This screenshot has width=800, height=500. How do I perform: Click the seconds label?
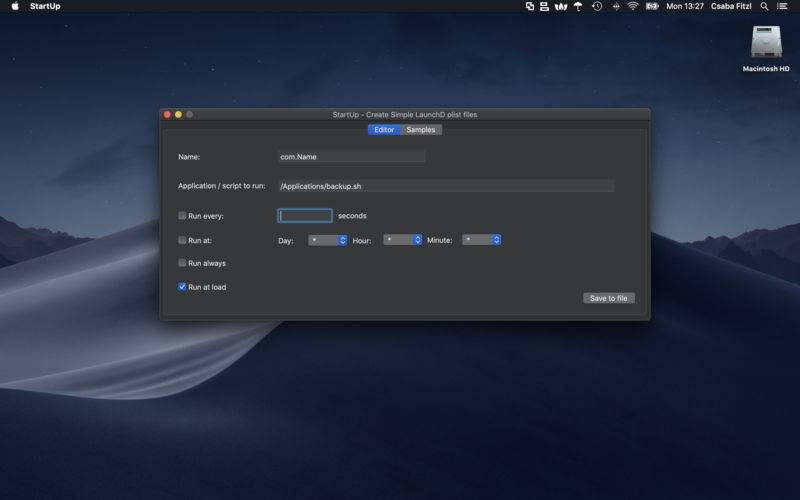352,216
